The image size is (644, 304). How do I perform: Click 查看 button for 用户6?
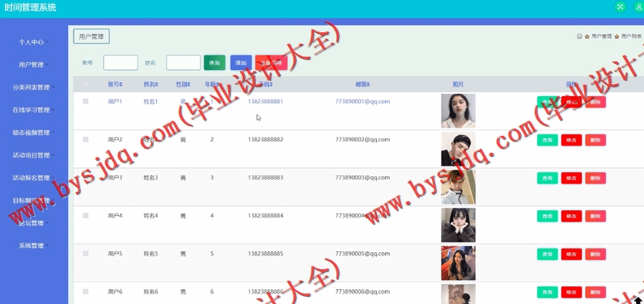coord(547,292)
